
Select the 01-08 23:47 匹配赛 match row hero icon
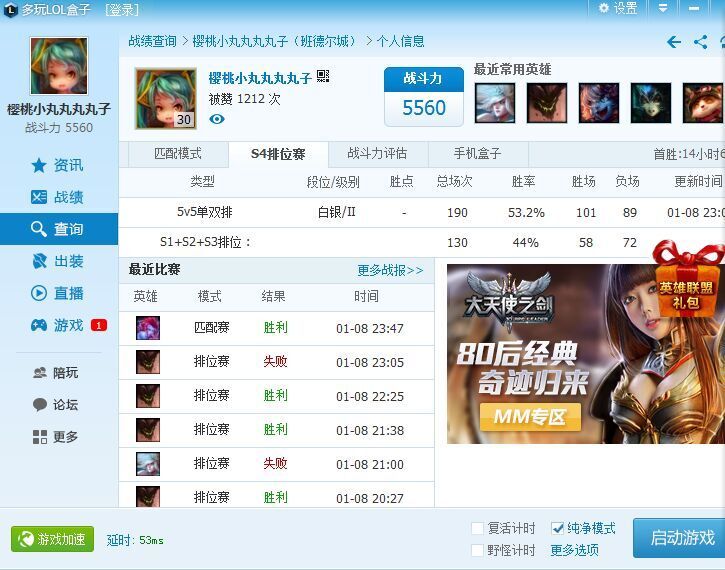tap(148, 328)
